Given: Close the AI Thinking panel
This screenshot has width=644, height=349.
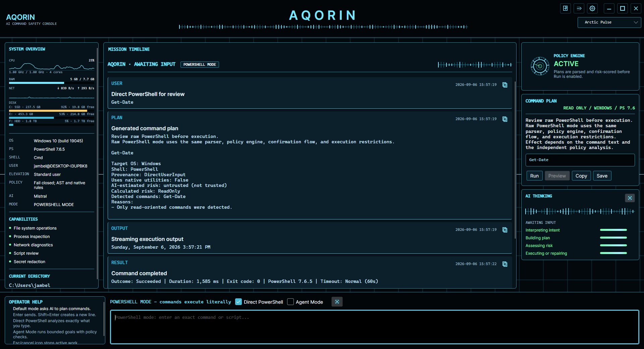Looking at the screenshot, I should (630, 198).
